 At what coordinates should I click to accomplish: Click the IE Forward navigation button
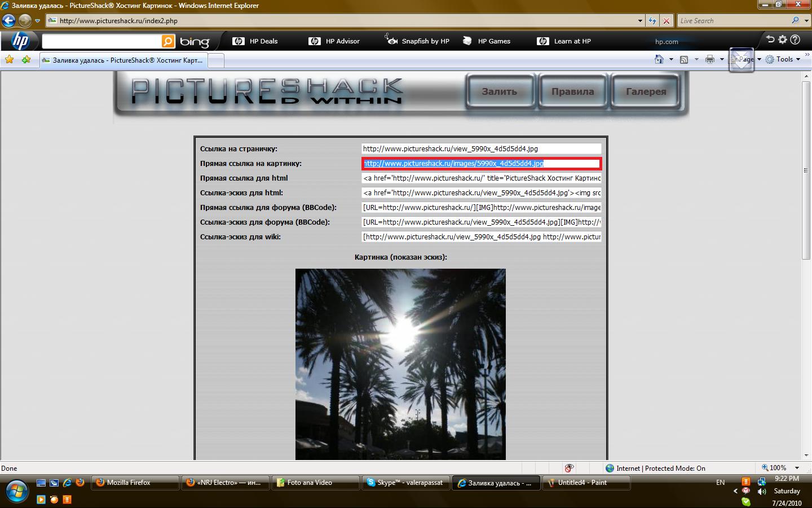point(25,21)
